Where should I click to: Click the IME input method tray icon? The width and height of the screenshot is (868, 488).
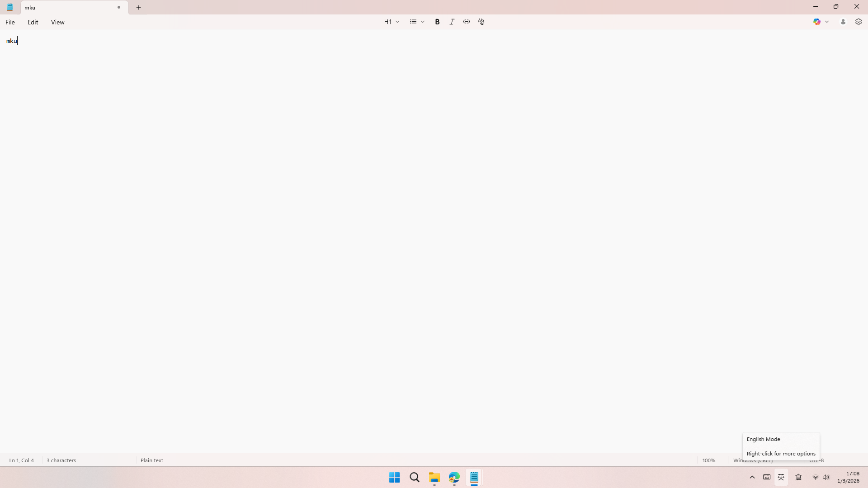tap(798, 478)
